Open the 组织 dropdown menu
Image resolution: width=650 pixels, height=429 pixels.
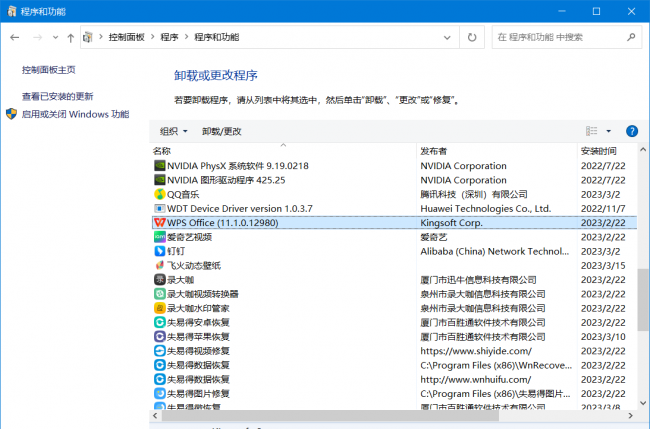tap(173, 131)
